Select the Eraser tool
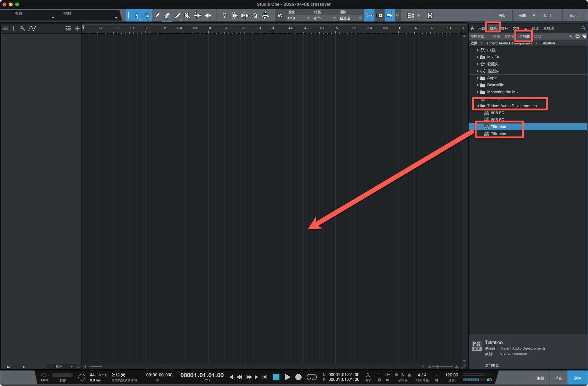588x386 pixels. point(167,16)
